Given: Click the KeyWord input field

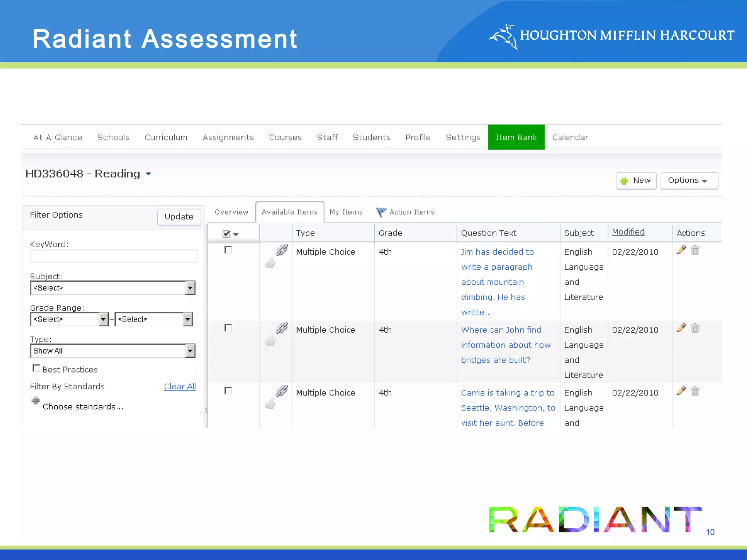Looking at the screenshot, I should click(x=113, y=256).
